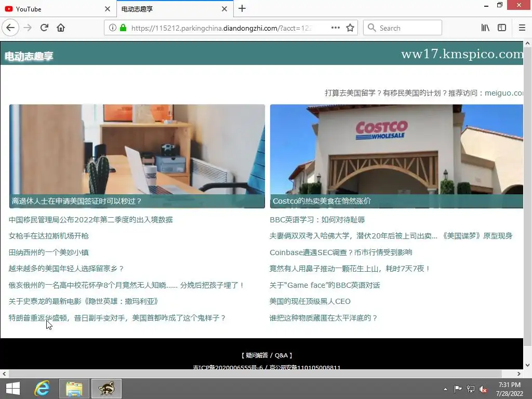Open the Firefox home page icon

(x=61, y=28)
